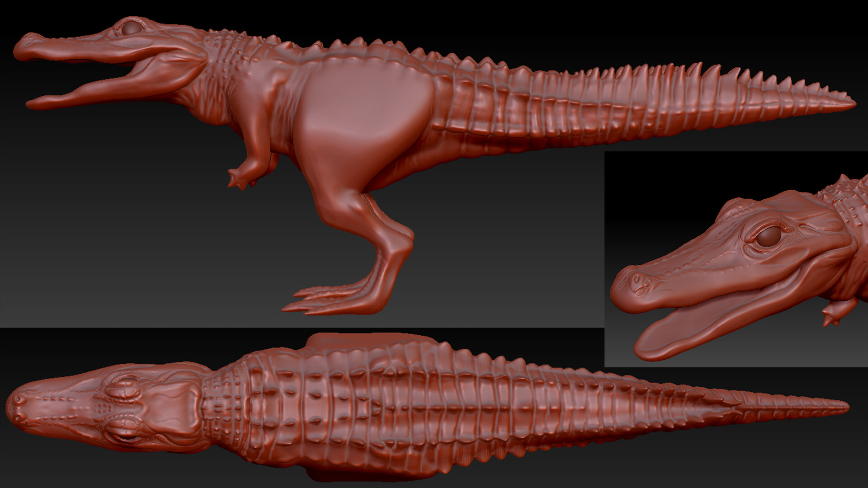
Task: Click the alligator's eye in side view
Action: (x=132, y=29)
